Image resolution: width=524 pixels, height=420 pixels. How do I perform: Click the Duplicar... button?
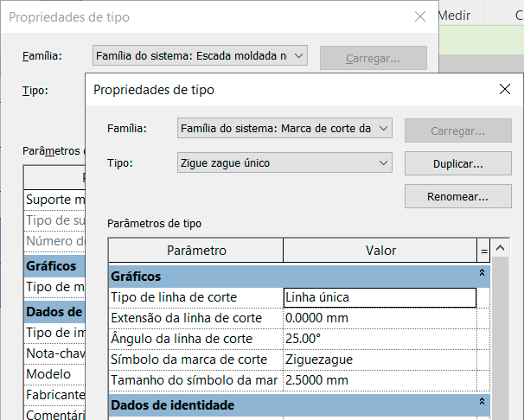(x=457, y=163)
